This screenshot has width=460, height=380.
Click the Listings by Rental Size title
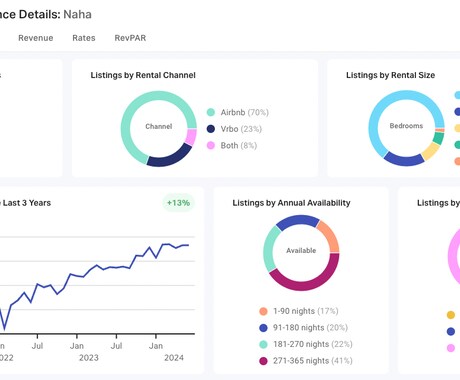click(390, 75)
